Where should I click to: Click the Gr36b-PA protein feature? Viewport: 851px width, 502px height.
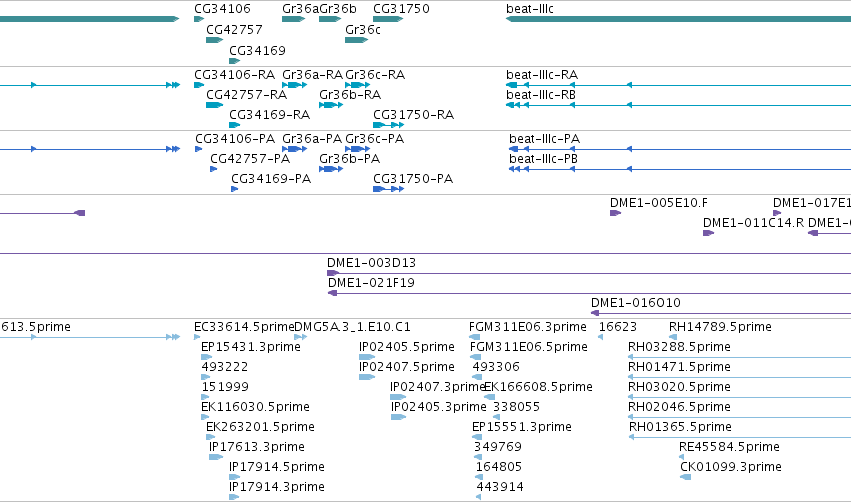pos(331,169)
